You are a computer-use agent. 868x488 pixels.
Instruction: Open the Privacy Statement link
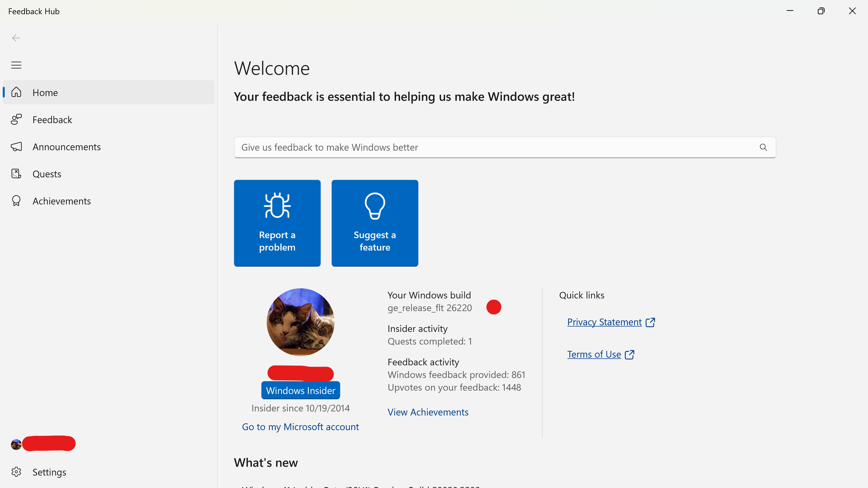click(x=604, y=322)
